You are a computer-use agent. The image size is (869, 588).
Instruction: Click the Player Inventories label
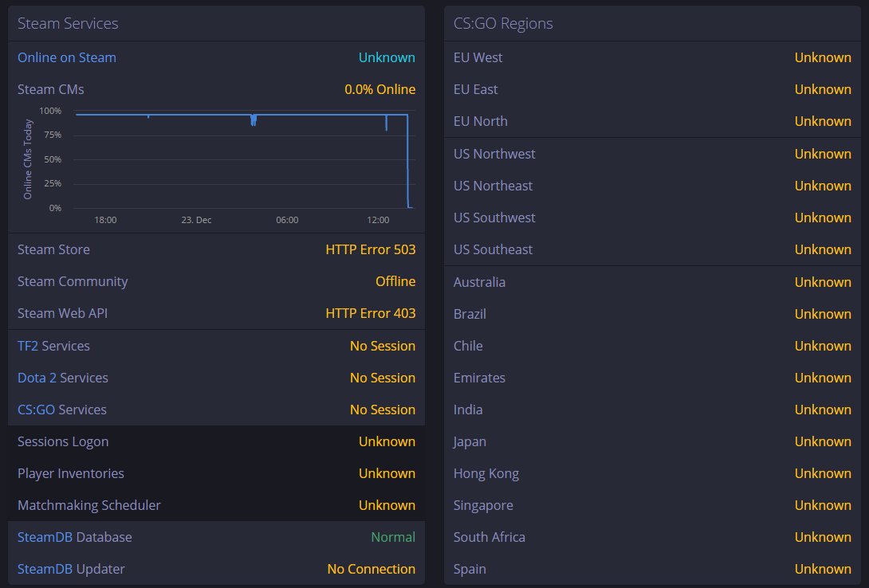point(70,474)
